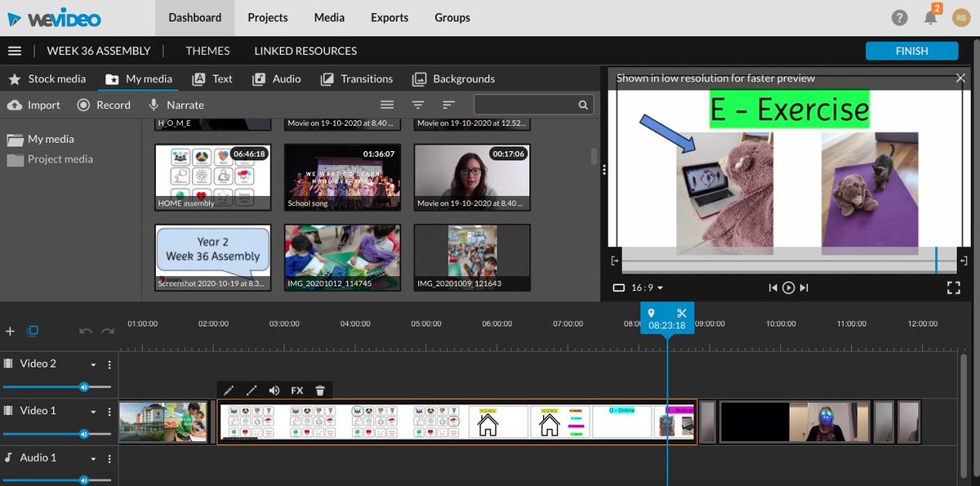The image size is (980, 486).
Task: Delete selected clip with trash icon
Action: (x=320, y=390)
